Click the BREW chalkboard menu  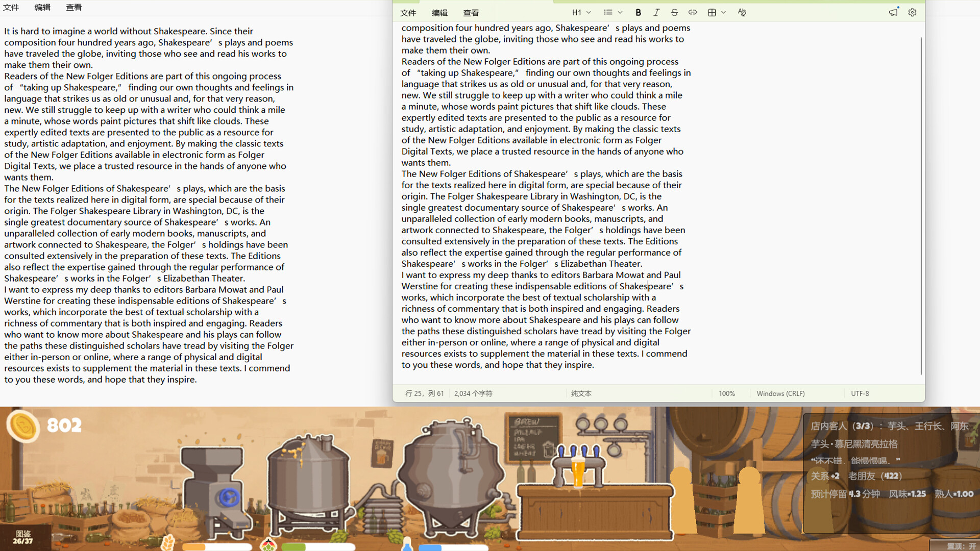tap(533, 438)
